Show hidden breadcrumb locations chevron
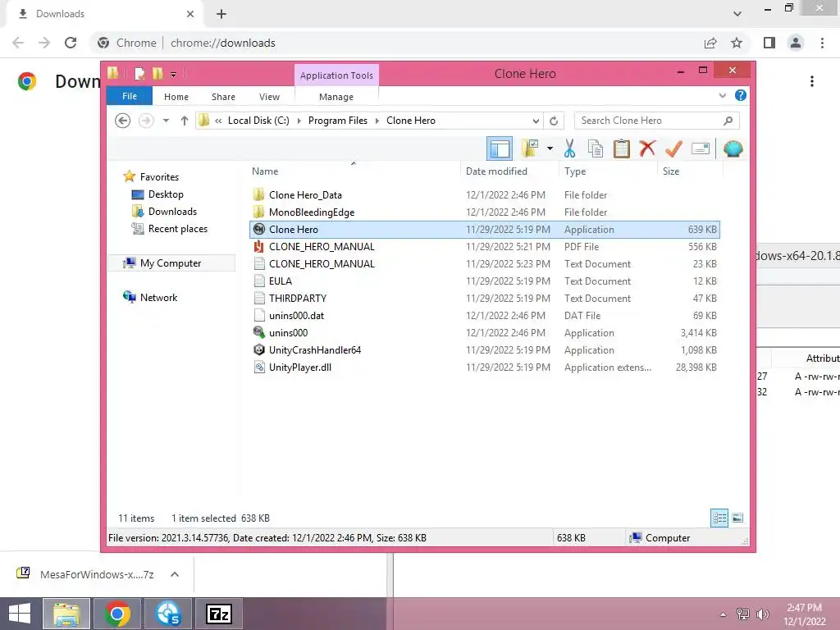This screenshot has height=630, width=840. point(218,121)
